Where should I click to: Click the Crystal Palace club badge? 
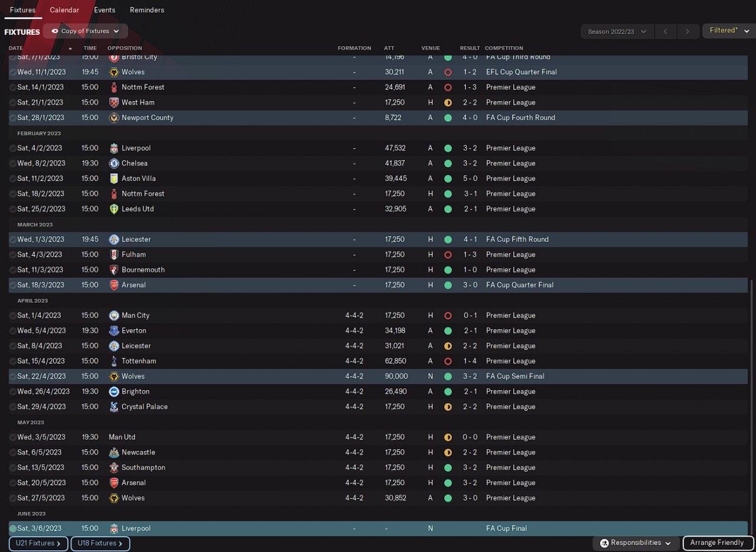point(114,407)
